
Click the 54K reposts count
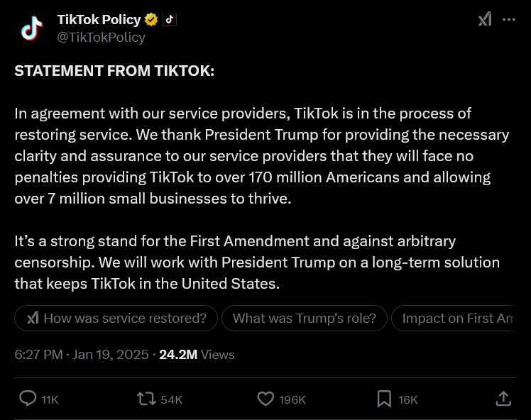point(172,399)
